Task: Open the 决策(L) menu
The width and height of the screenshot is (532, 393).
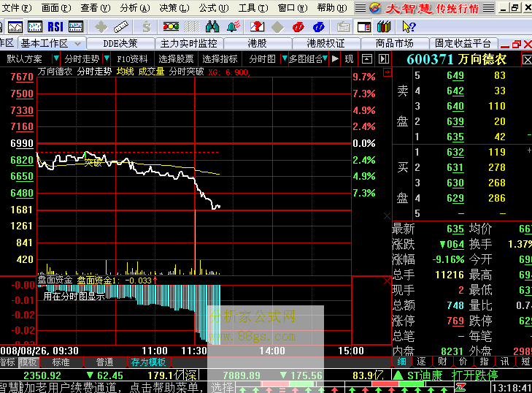Action: point(174,8)
